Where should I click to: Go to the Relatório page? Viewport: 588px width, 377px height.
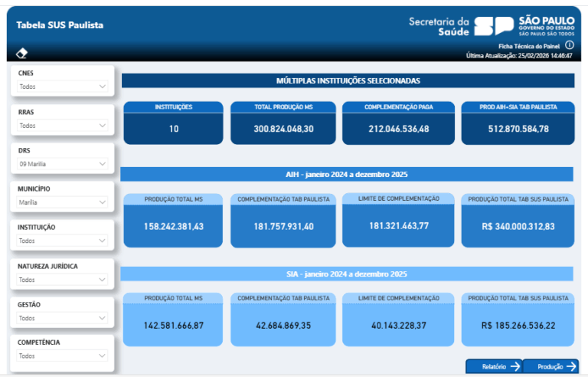(494, 367)
